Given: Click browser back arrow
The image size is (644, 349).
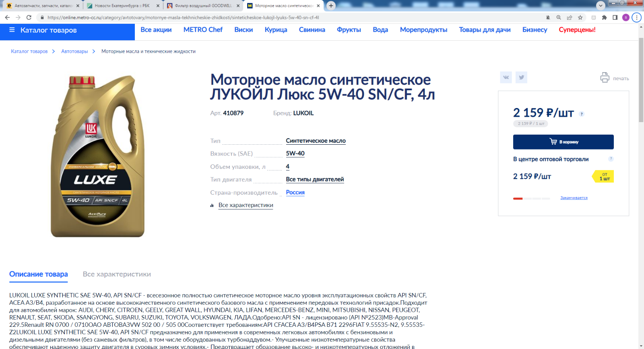Looking at the screenshot, I should (7, 17).
